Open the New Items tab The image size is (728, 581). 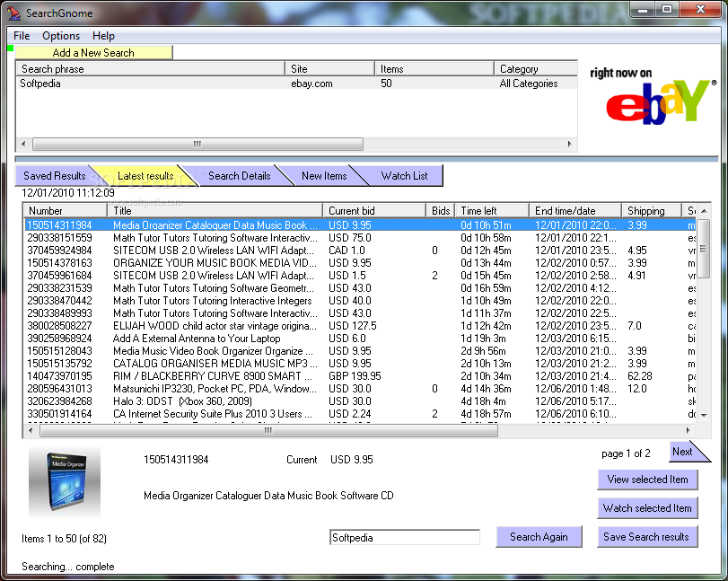[x=324, y=176]
